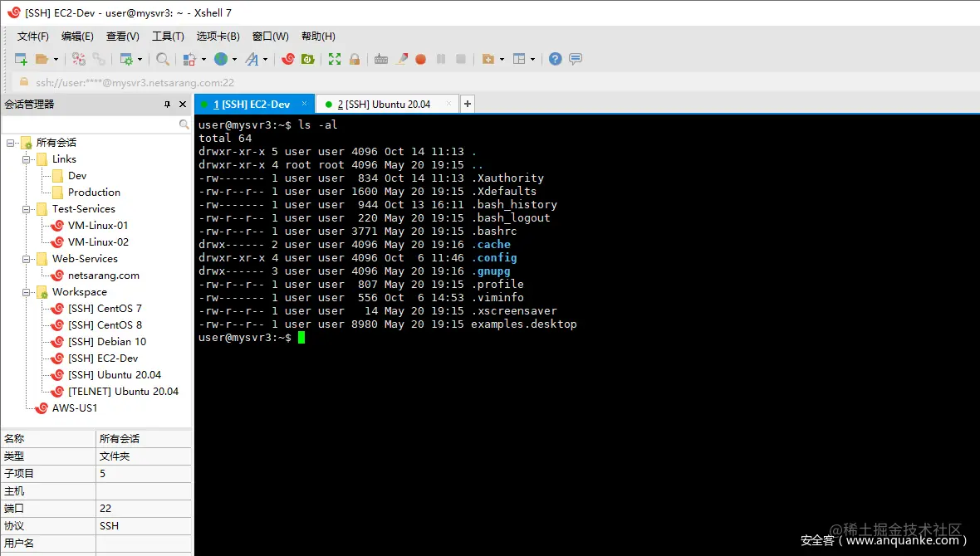Open the 工具(T) menu

point(168,37)
